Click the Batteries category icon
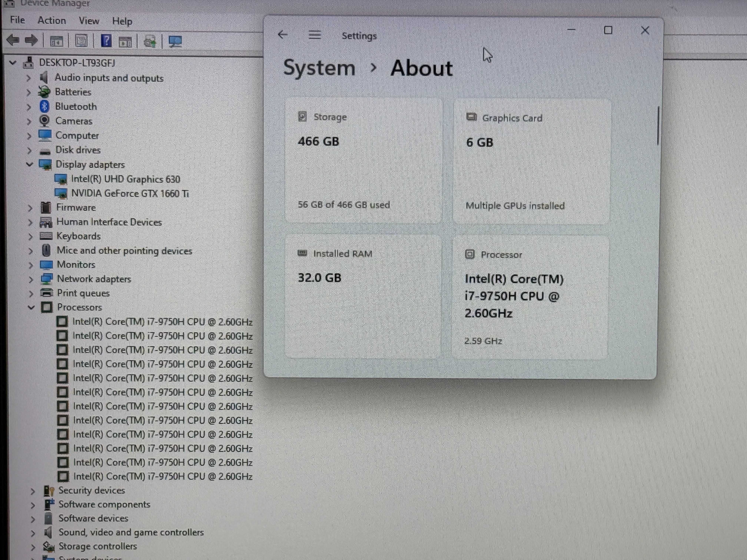Screen dimensions: 747x560 [44, 92]
